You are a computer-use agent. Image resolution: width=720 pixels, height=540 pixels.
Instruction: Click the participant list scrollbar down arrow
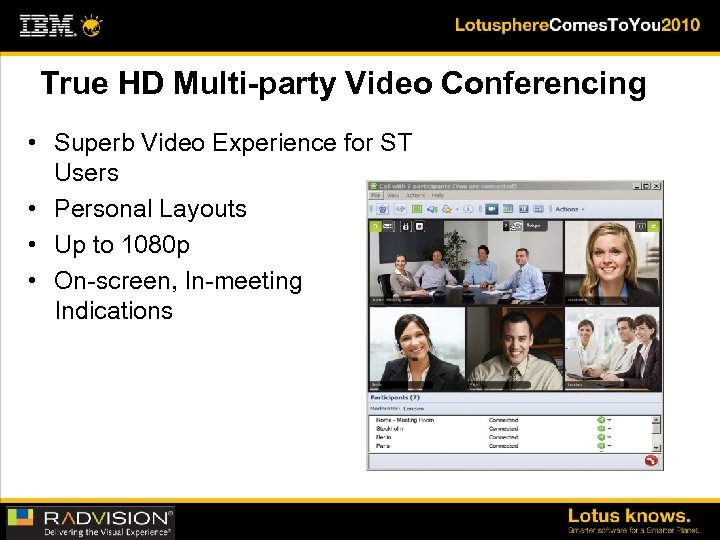pos(656,448)
